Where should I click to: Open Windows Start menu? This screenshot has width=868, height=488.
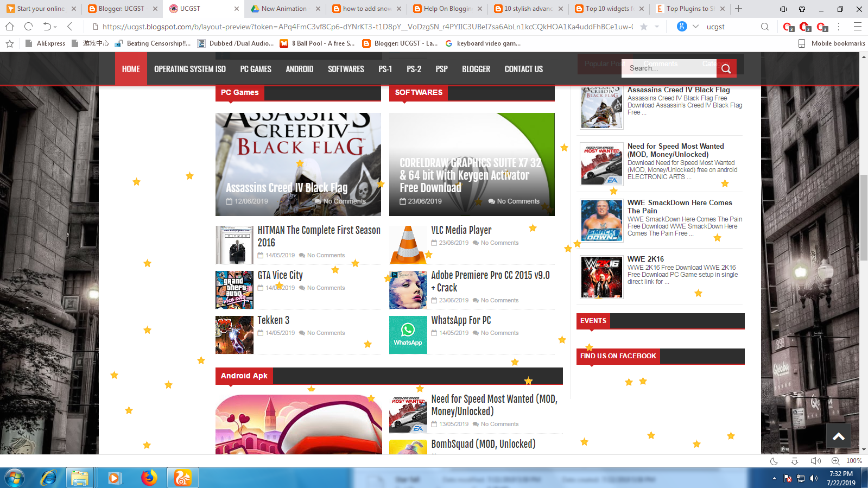pyautogui.click(x=15, y=478)
